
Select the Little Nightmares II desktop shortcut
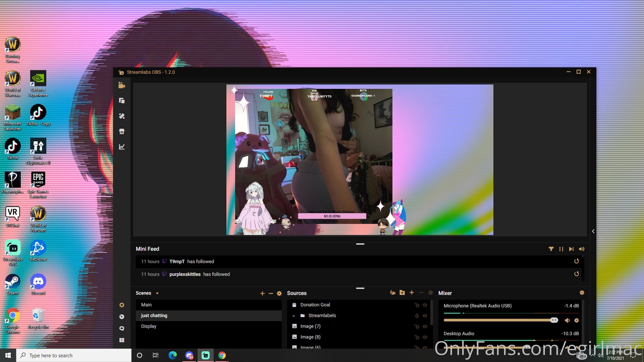[38, 151]
